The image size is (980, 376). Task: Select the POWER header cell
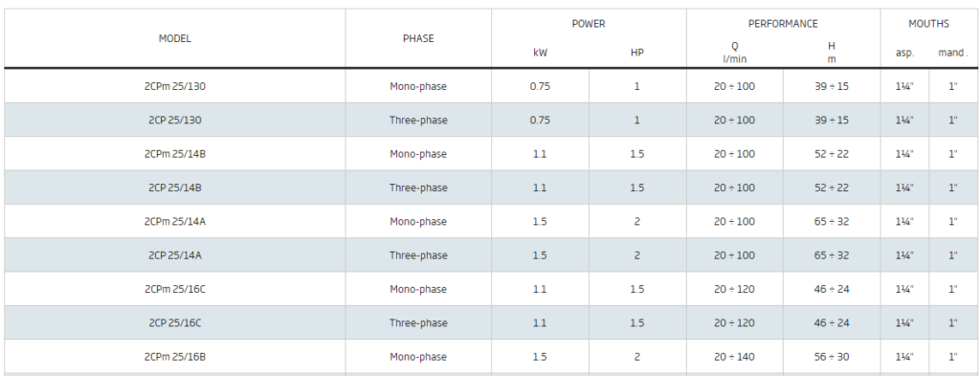click(x=589, y=24)
